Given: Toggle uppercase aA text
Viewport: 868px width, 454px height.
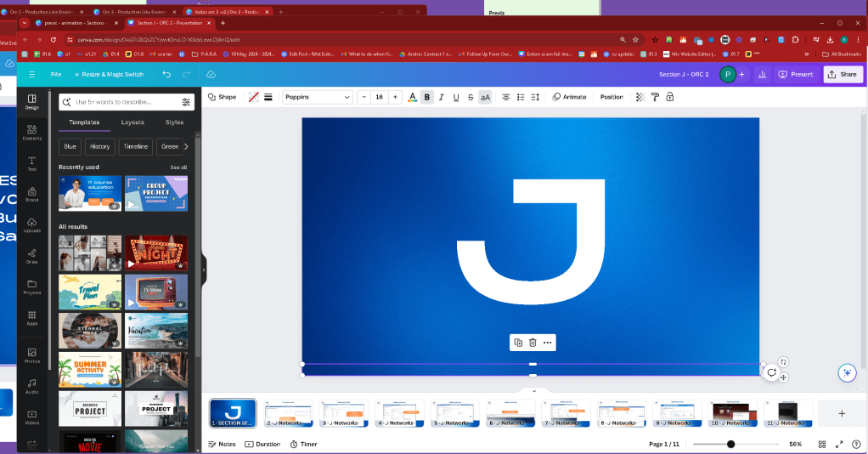Looking at the screenshot, I should point(485,97).
